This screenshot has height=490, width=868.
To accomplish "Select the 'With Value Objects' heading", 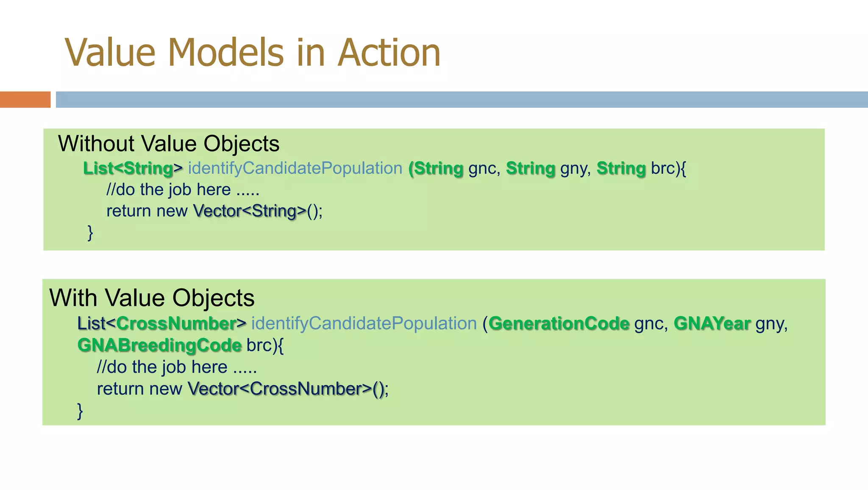I will (152, 298).
